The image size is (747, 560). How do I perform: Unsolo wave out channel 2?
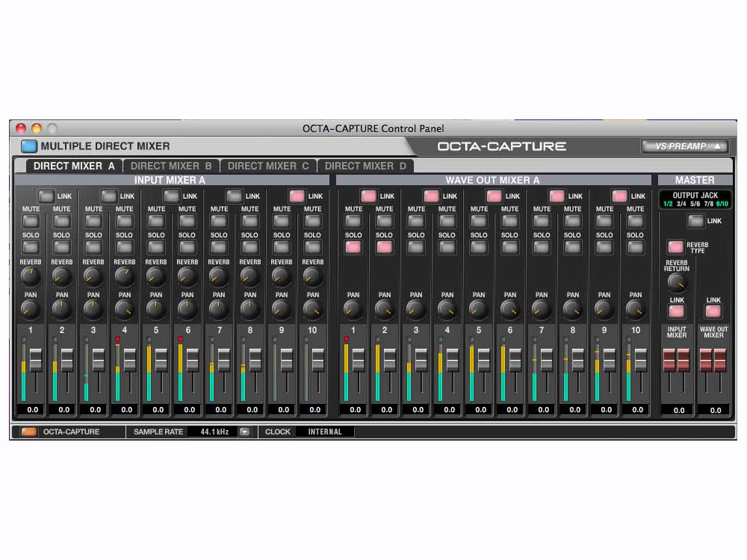384,246
